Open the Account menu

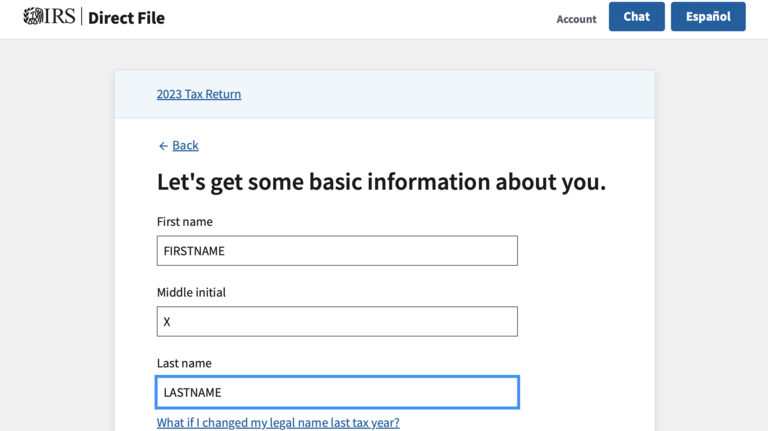pyautogui.click(x=576, y=19)
